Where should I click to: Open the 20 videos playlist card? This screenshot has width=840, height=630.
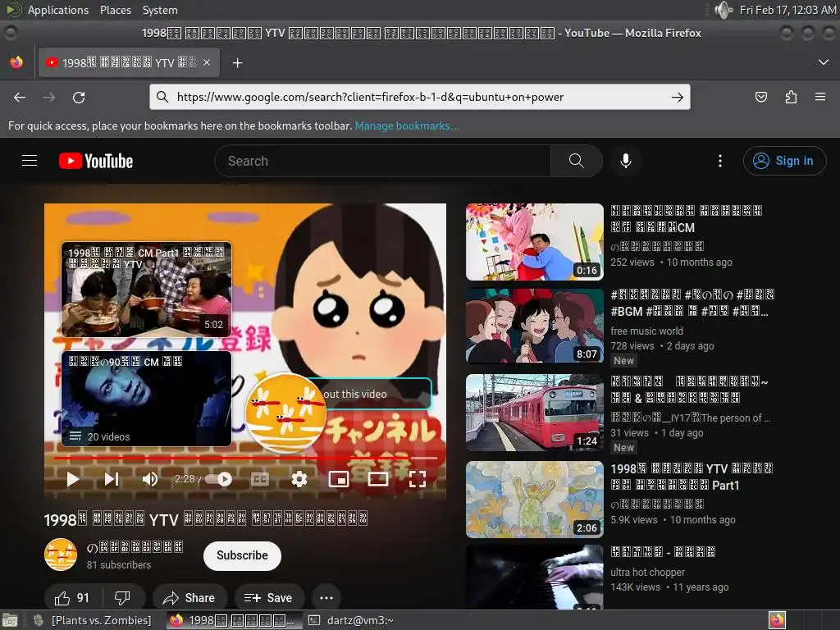[x=146, y=399]
